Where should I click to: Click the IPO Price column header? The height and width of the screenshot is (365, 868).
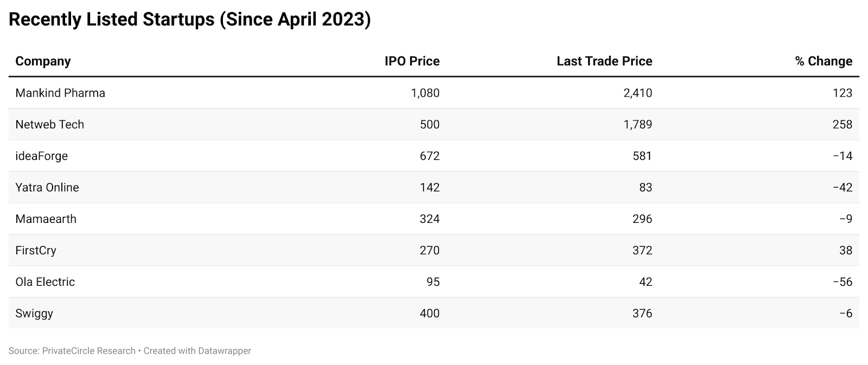[412, 61]
